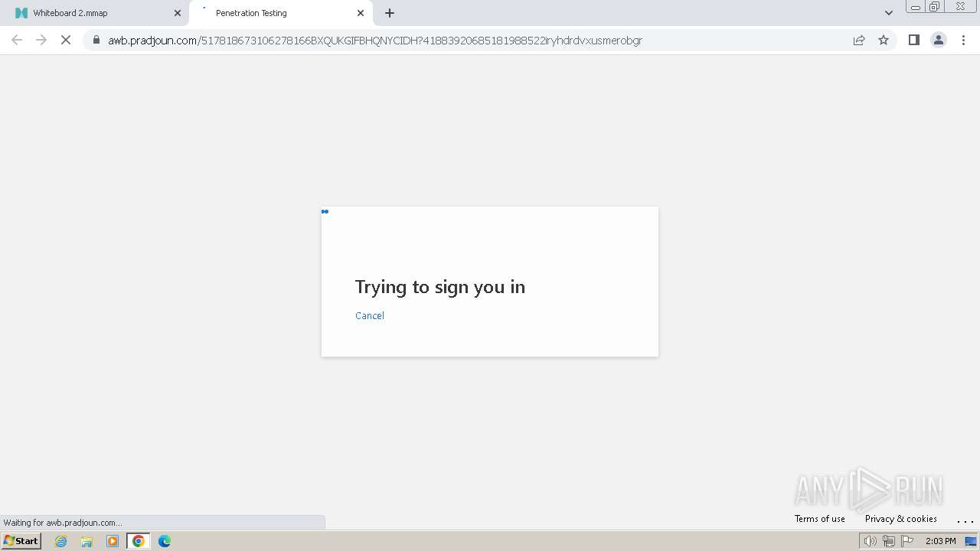Image resolution: width=980 pixels, height=551 pixels.
Task: Open the Windows Start menu
Action: point(21,541)
